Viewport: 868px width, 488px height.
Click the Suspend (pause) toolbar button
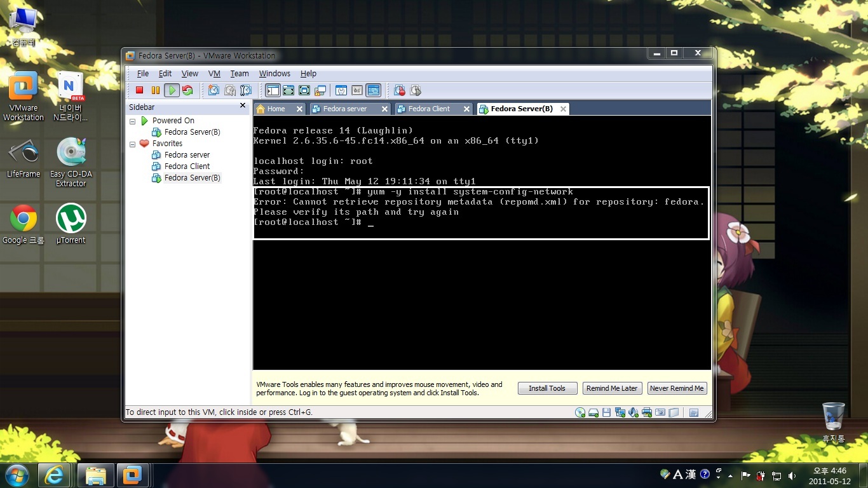tap(156, 90)
